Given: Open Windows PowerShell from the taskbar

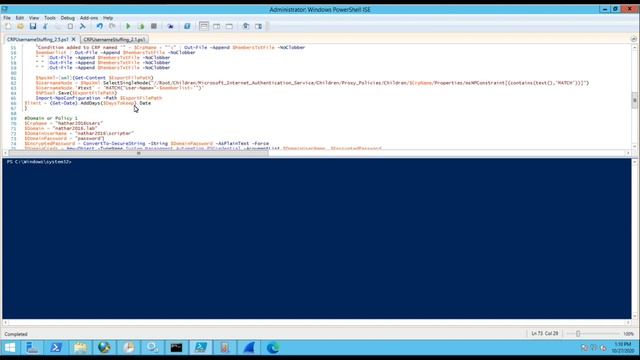Looking at the screenshot, I should (56, 348).
